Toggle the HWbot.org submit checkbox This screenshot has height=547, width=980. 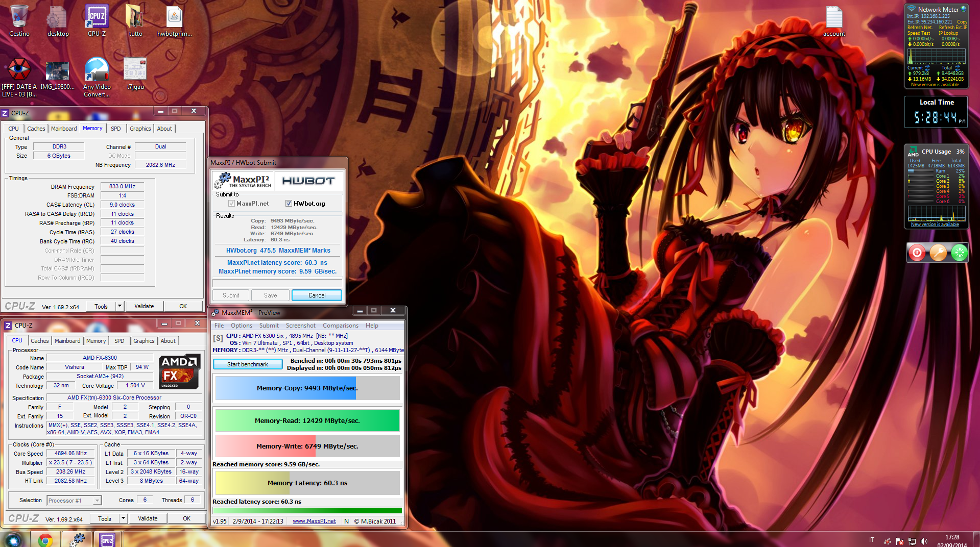[289, 204]
